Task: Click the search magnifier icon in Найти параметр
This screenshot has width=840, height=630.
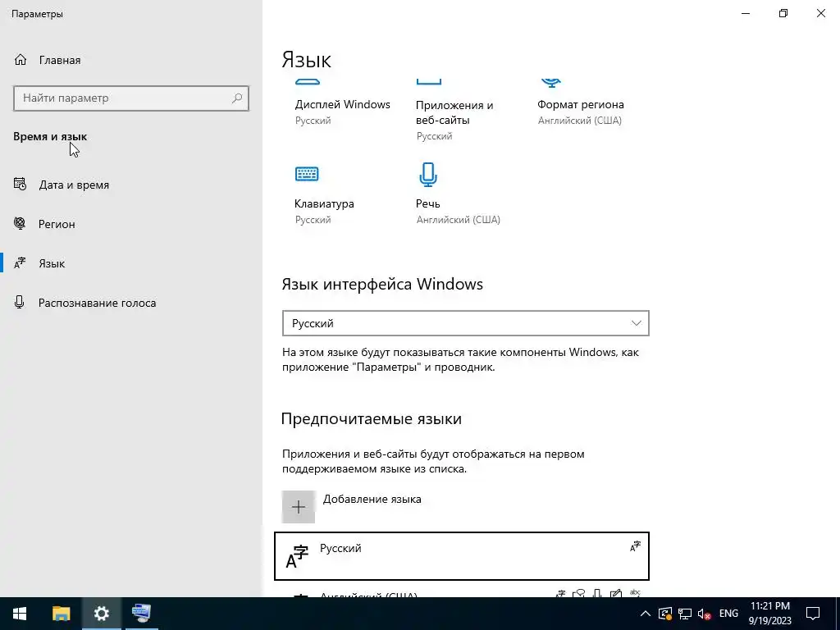Action: pyautogui.click(x=237, y=98)
